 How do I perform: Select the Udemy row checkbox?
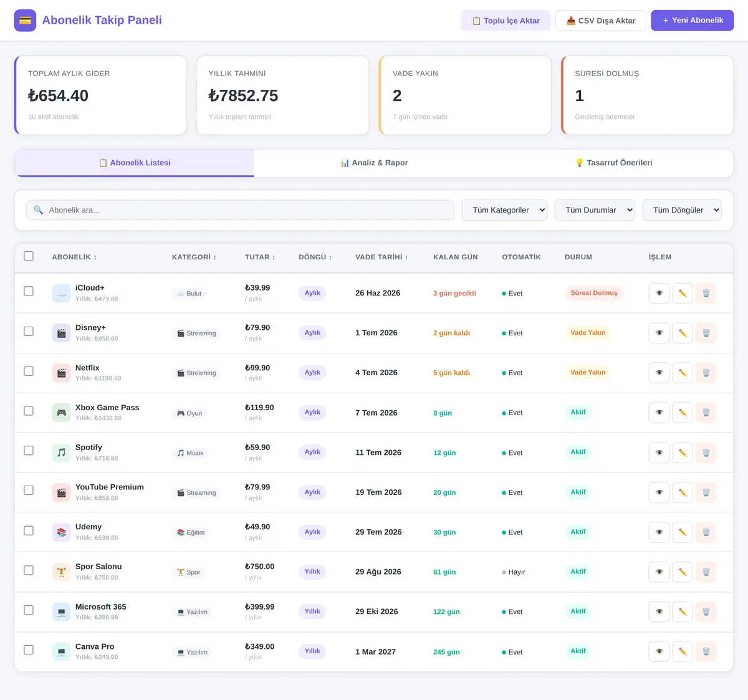pos(29,530)
